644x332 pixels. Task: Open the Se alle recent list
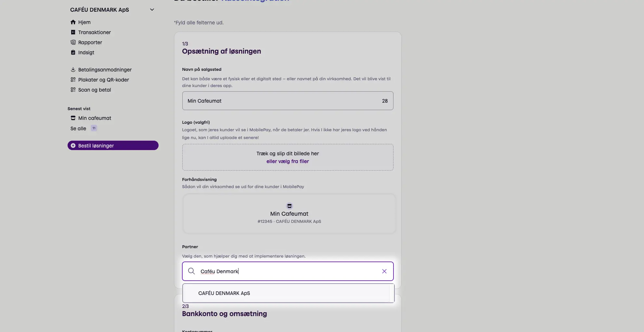tap(78, 128)
